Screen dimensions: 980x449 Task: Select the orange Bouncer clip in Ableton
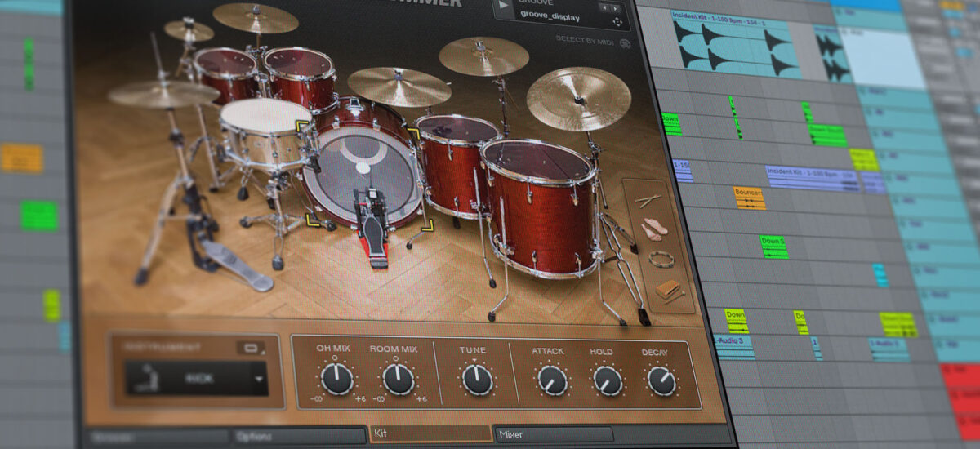click(750, 198)
